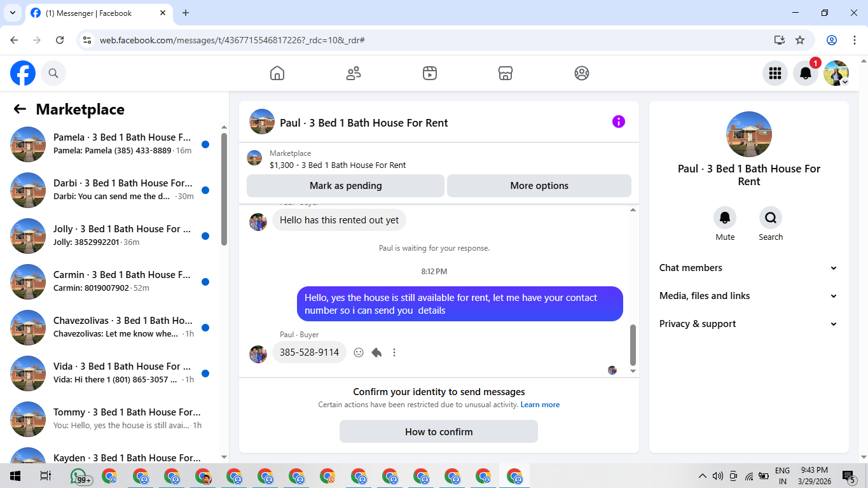The height and width of the screenshot is (488, 868).
Task: Open the Reels video icon in top navigation
Action: [430, 73]
